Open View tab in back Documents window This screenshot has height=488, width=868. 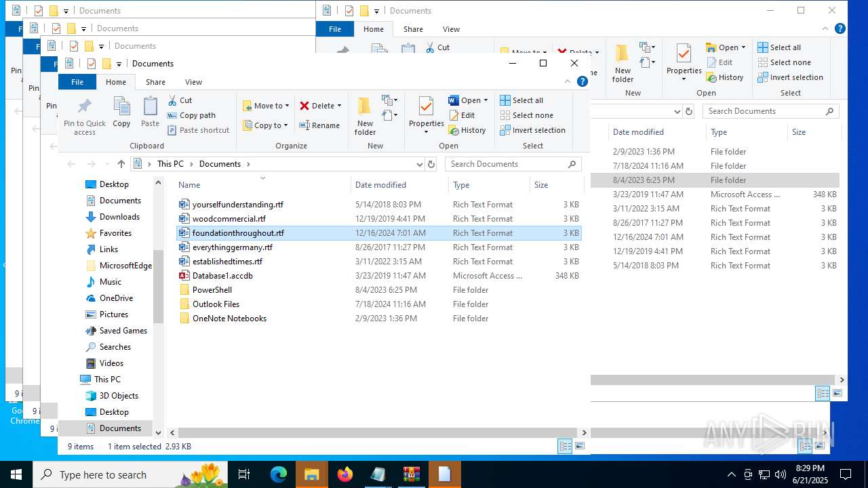451,29
